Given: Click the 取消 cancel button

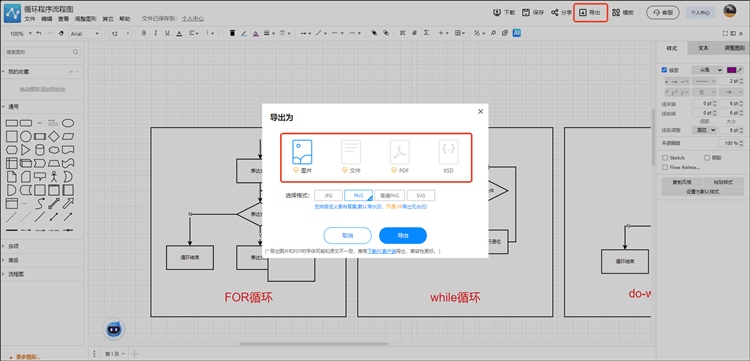Looking at the screenshot, I should click(347, 236).
